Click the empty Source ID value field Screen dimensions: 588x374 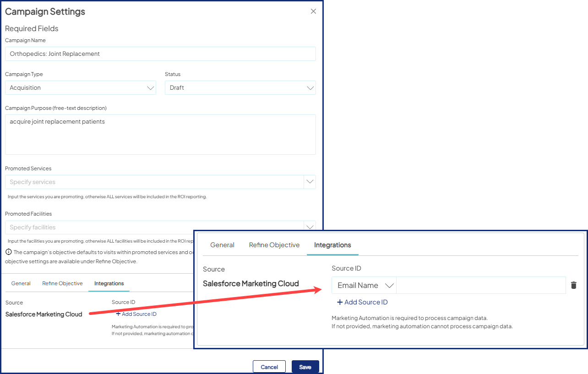tap(481, 285)
